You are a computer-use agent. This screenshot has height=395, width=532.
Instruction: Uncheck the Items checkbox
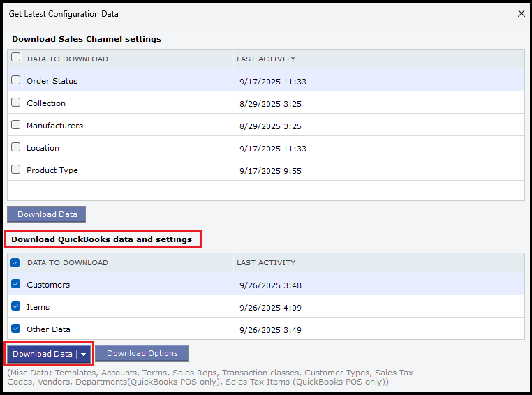pyautogui.click(x=16, y=306)
